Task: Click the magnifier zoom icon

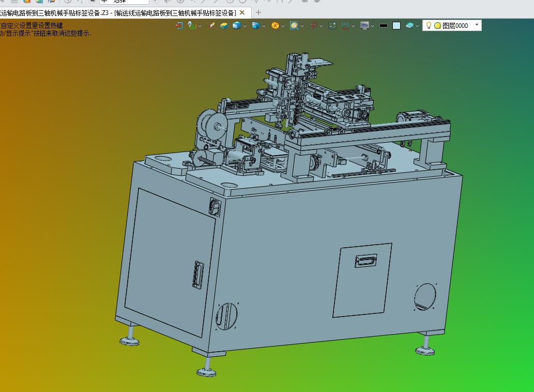Action: click(294, 25)
